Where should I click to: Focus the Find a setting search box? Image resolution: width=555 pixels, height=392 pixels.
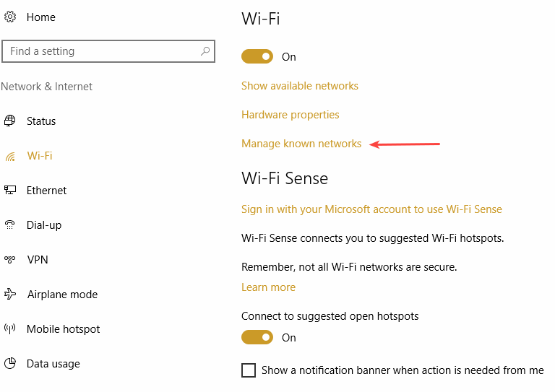point(108,51)
